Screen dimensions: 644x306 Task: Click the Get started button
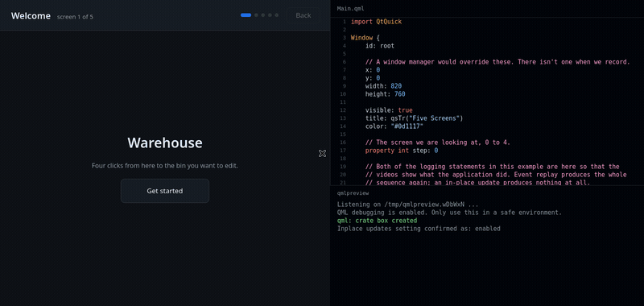click(165, 191)
